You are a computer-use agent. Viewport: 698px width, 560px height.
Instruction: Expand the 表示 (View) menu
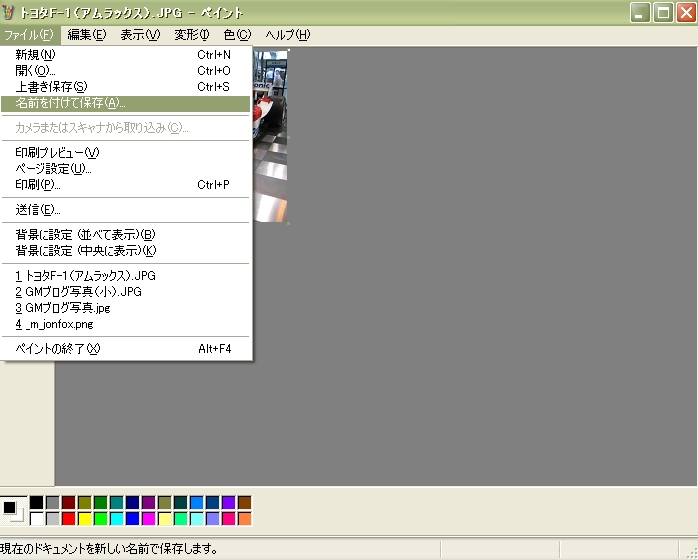[139, 35]
